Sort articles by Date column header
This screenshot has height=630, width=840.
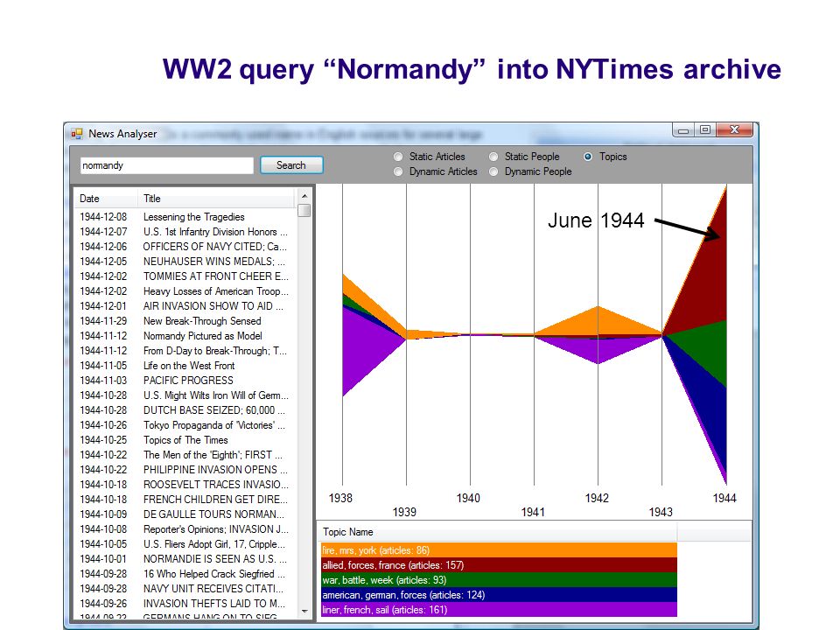click(x=106, y=199)
